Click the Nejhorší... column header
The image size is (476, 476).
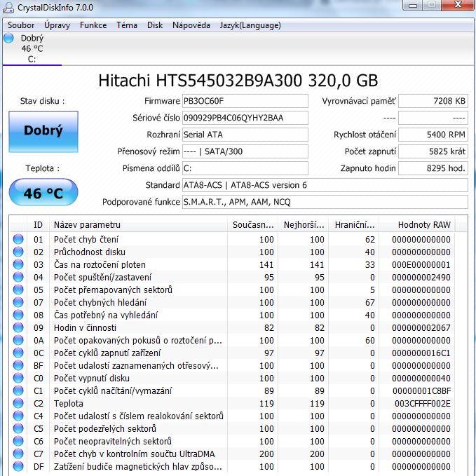click(x=304, y=225)
